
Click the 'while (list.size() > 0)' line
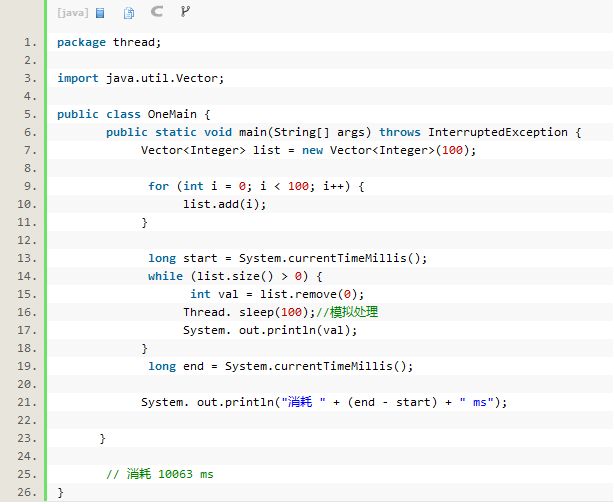coord(235,276)
